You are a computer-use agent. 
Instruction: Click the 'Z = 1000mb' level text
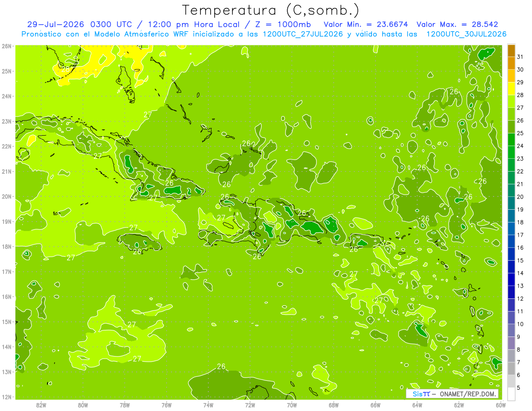[x=281, y=24]
